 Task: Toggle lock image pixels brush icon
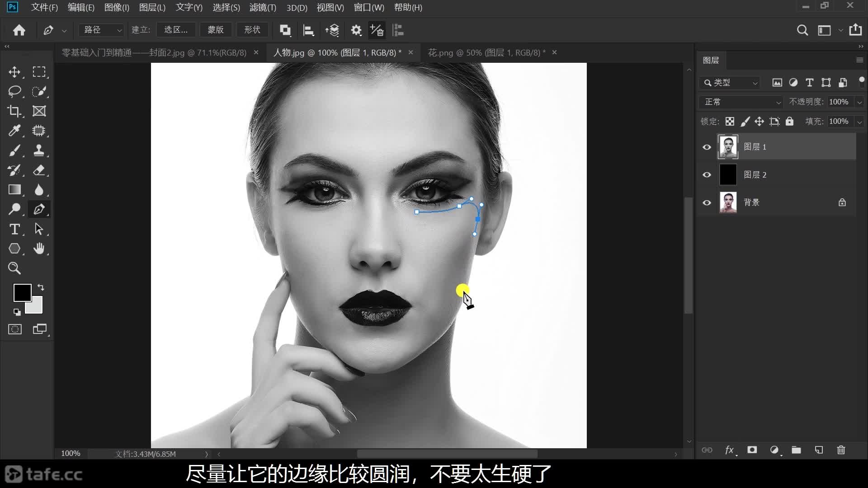tap(745, 121)
